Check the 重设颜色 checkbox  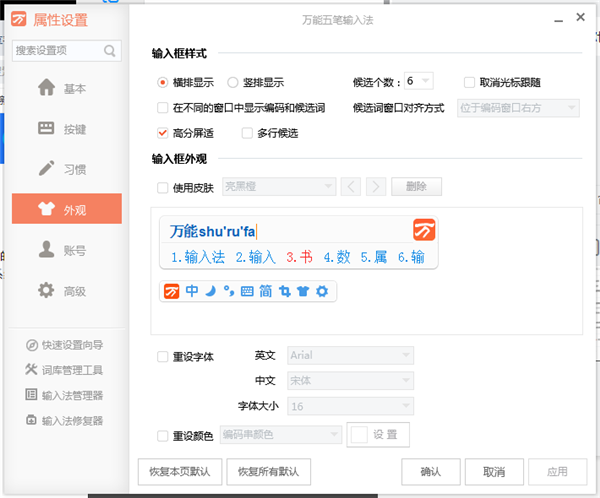163,436
